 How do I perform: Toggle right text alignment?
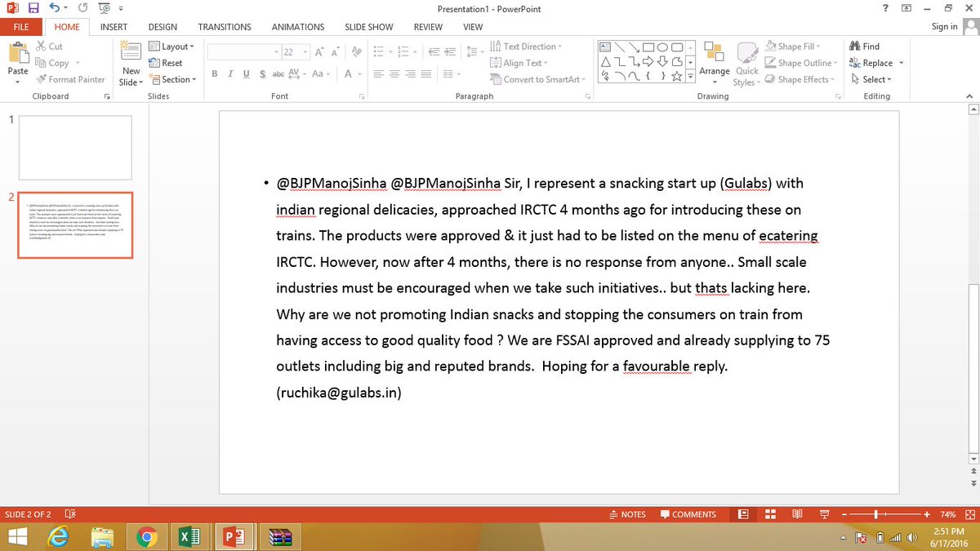[x=411, y=73]
